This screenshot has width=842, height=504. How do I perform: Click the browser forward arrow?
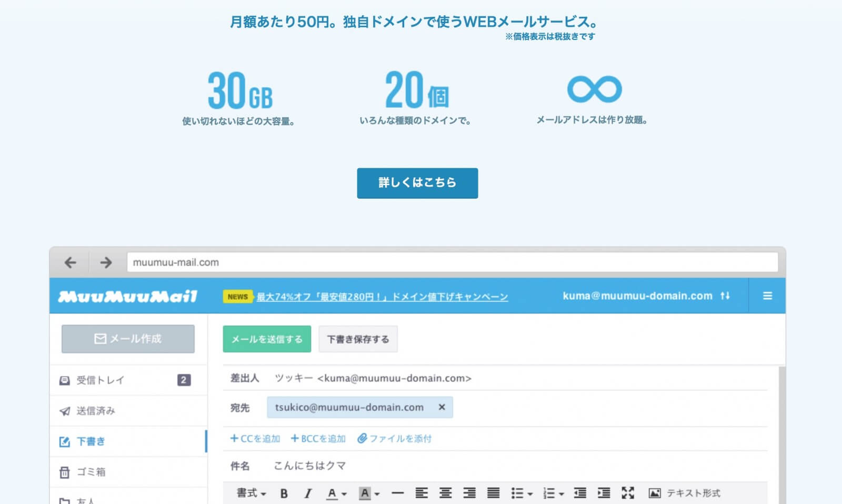click(x=106, y=263)
